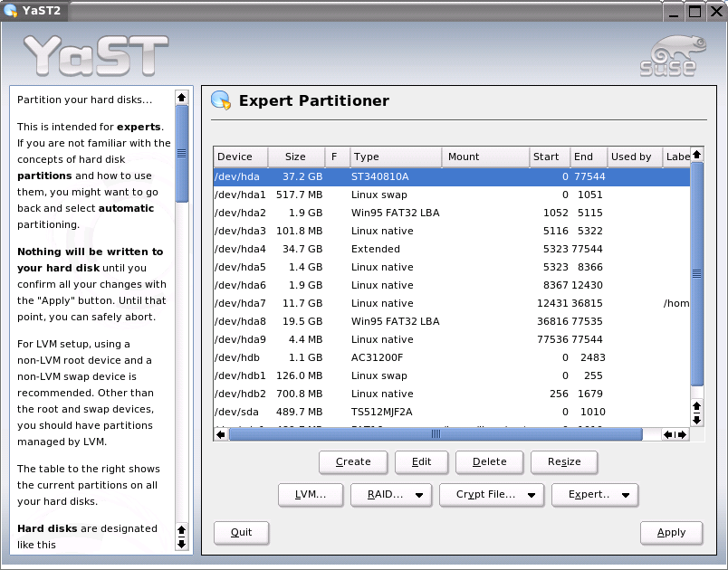This screenshot has width=728, height=570.
Task: Click the horizontal scrollbar thumb of the table
Action: [x=435, y=434]
